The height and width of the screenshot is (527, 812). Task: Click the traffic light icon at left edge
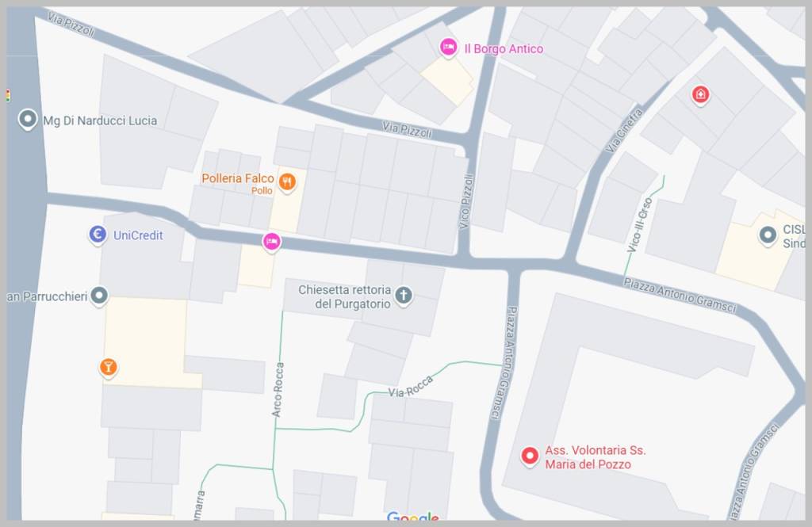[x=8, y=96]
